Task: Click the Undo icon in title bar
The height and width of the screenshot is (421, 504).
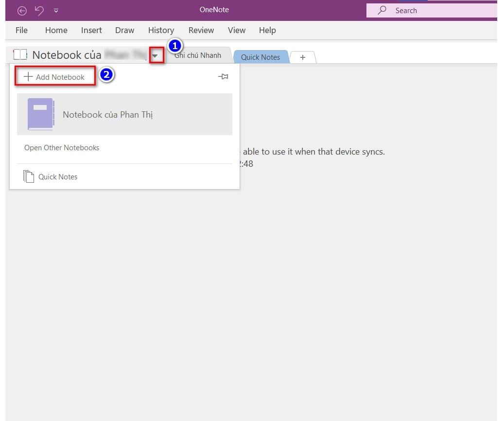Action: (x=39, y=11)
